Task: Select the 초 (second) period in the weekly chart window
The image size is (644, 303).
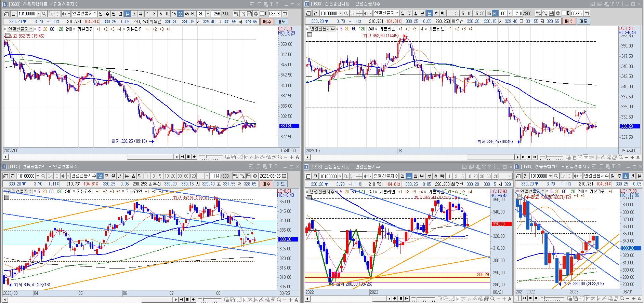Action: pyautogui.click(x=435, y=176)
